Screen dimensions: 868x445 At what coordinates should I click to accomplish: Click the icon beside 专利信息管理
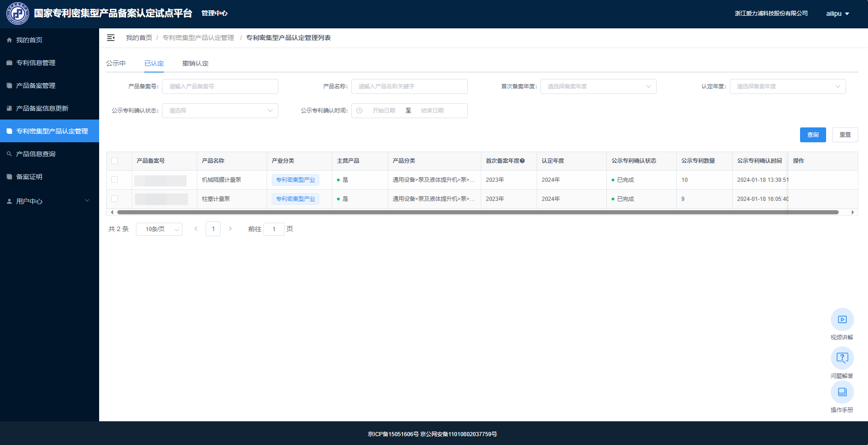[9, 63]
